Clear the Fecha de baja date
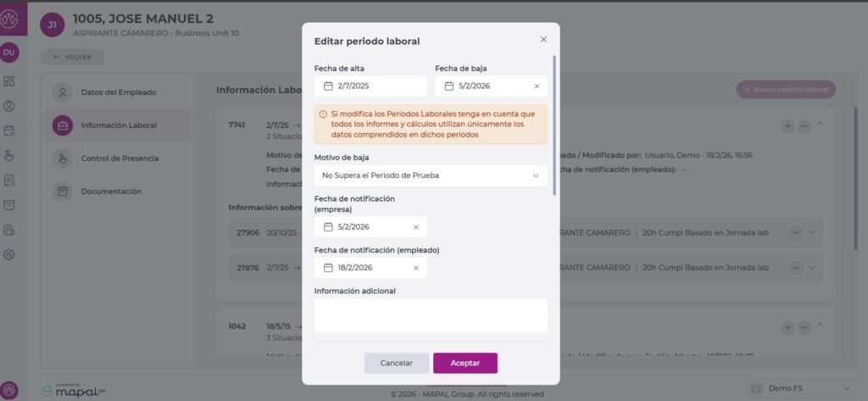The height and width of the screenshot is (401, 868). (x=537, y=86)
